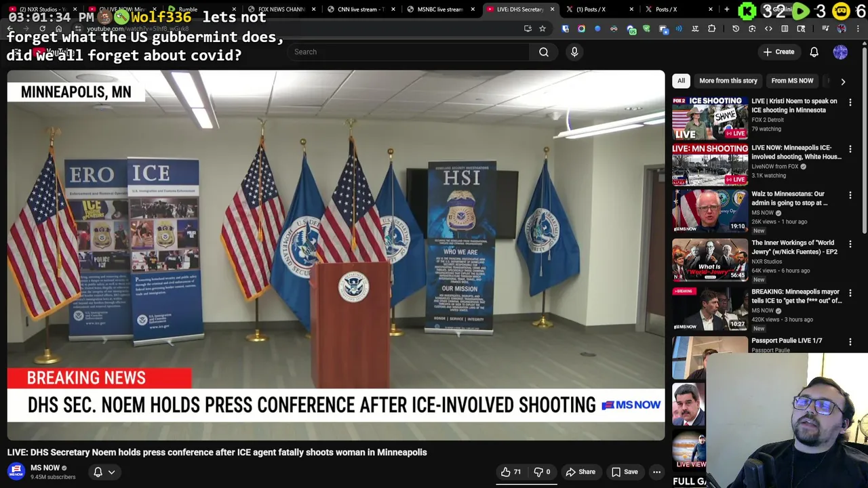Open Walz to Minnesotans video thumbnail
868x488 pixels.
point(710,211)
